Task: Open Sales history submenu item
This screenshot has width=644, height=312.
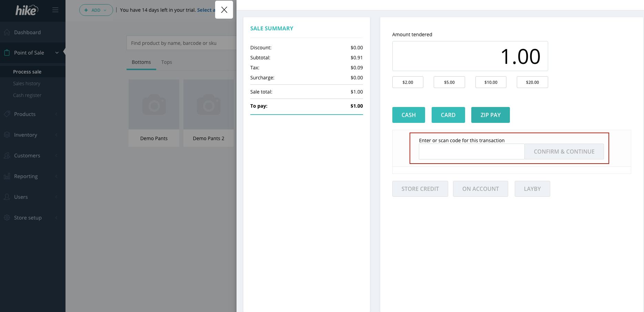Action: 27,84
